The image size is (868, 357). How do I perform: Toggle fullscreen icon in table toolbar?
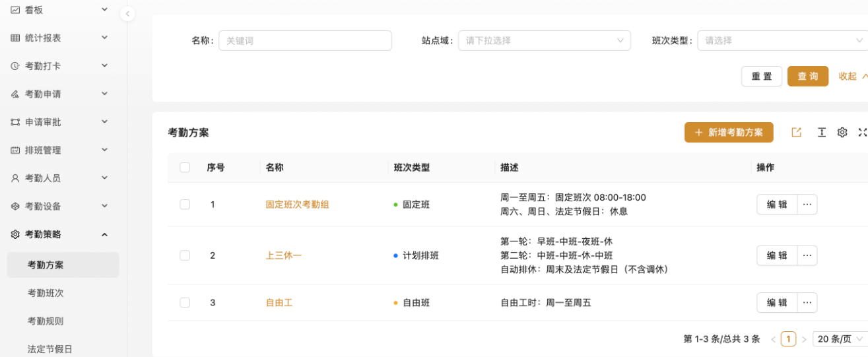(x=862, y=133)
